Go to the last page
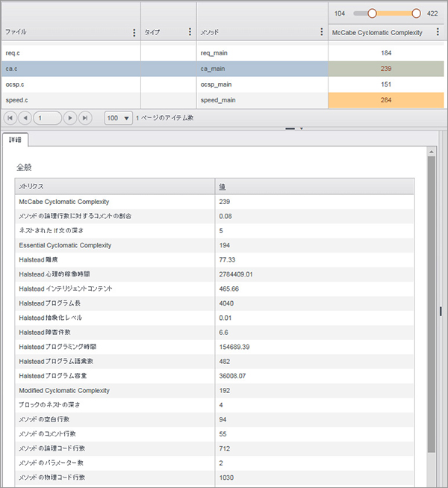The image size is (448, 488). click(x=85, y=118)
